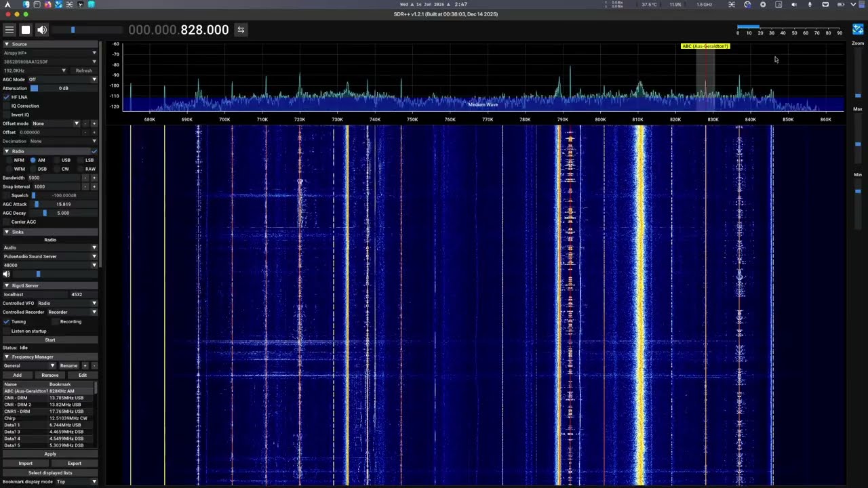Viewport: 868px width, 488px height.
Task: Click the Refresh button in Source
Action: [x=84, y=70]
